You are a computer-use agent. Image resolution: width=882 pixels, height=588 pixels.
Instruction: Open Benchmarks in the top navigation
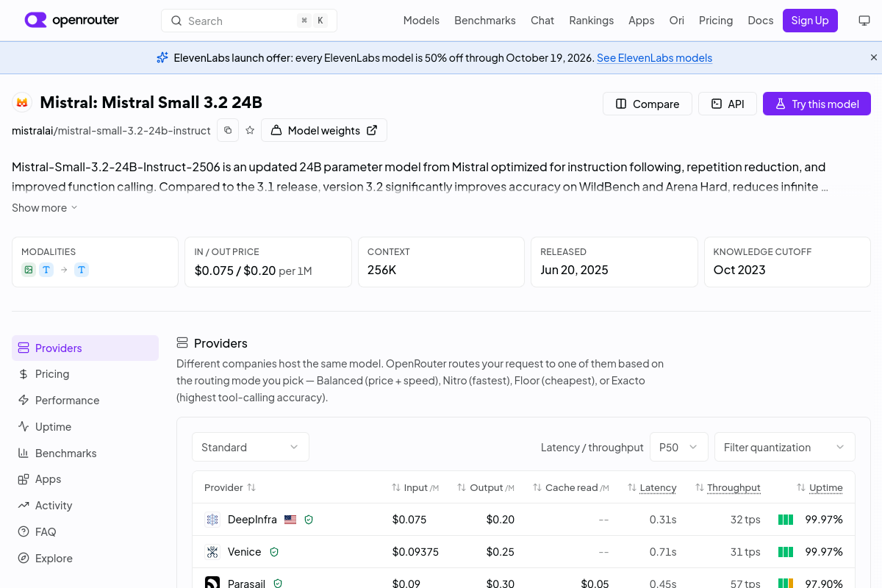point(485,21)
